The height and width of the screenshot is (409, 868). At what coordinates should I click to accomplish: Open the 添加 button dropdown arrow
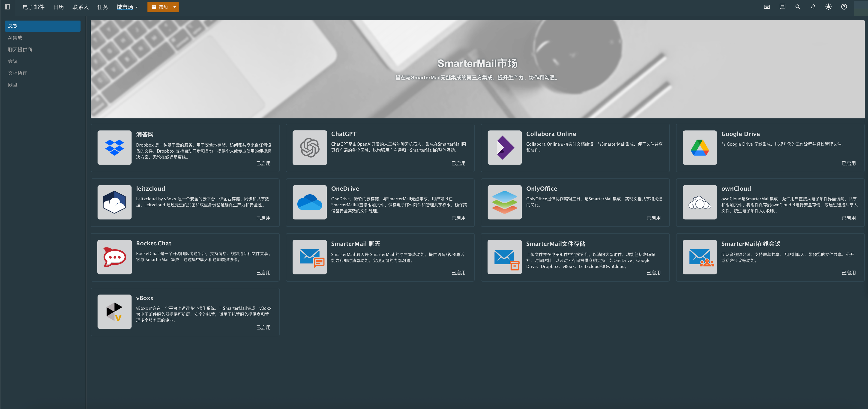coord(174,7)
